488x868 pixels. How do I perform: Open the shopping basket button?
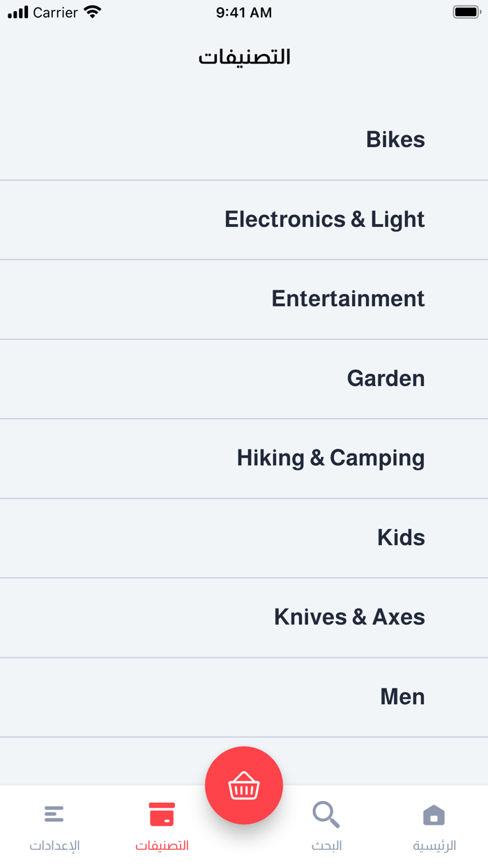244,786
